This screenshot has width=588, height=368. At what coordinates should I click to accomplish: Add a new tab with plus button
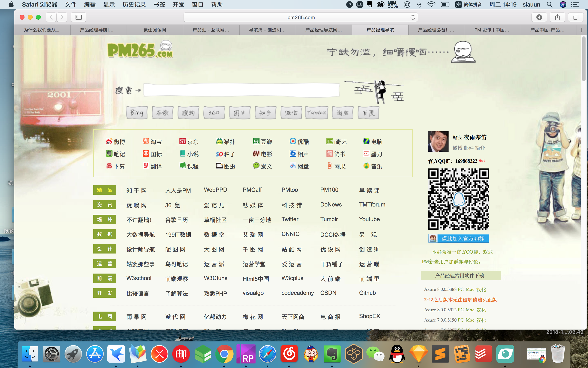tap(581, 30)
